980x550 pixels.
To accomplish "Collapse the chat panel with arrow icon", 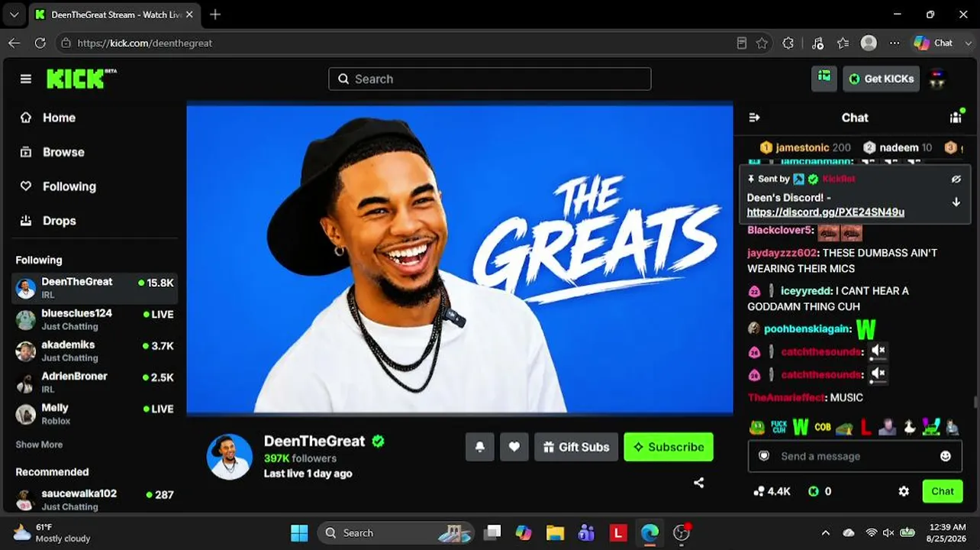I will (754, 118).
